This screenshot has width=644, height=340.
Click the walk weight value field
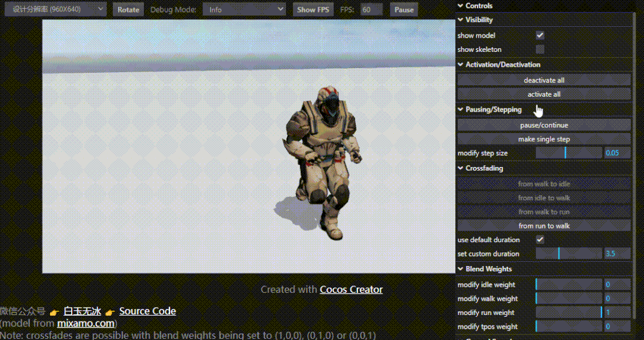pyautogui.click(x=617, y=298)
